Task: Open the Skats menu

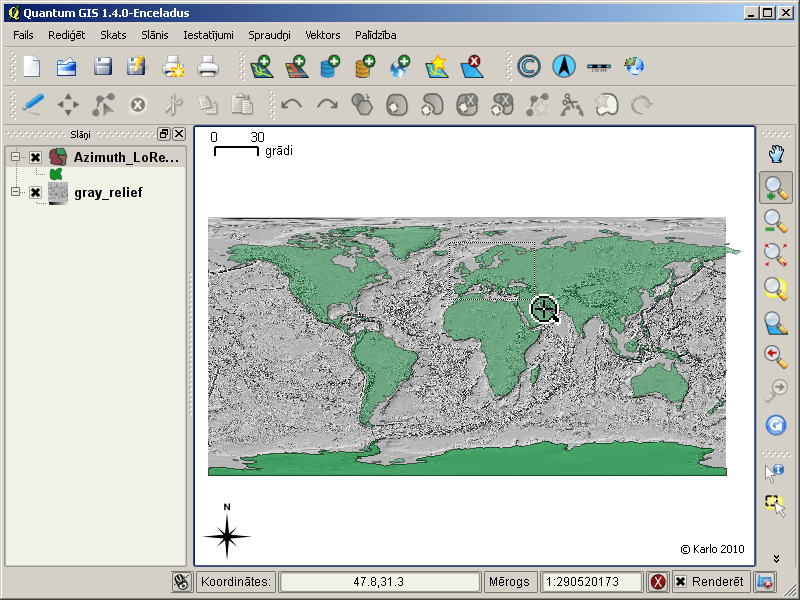Action: coord(113,35)
